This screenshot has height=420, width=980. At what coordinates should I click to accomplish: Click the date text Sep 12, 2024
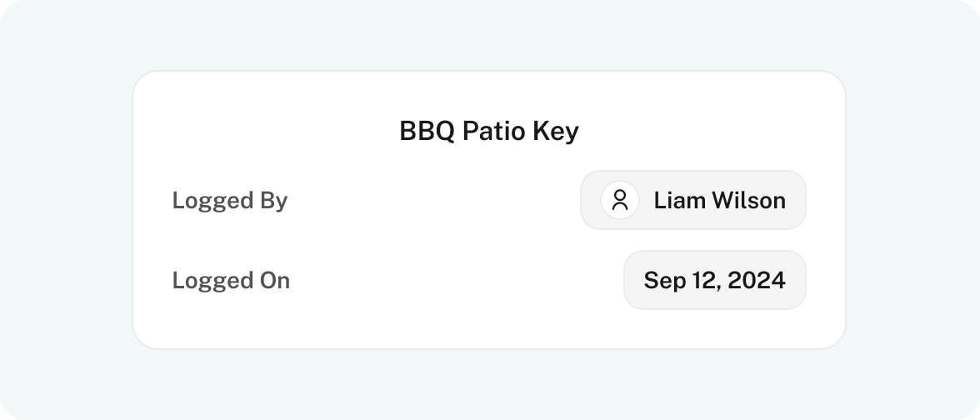pyautogui.click(x=715, y=281)
